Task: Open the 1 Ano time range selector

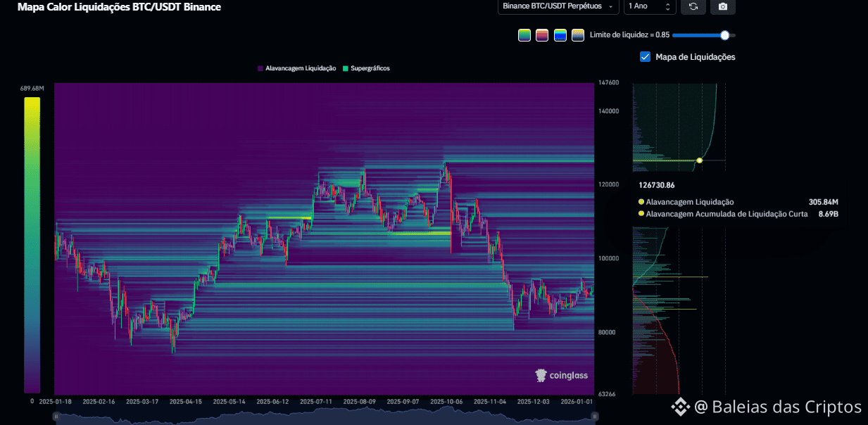Action: (650, 6)
